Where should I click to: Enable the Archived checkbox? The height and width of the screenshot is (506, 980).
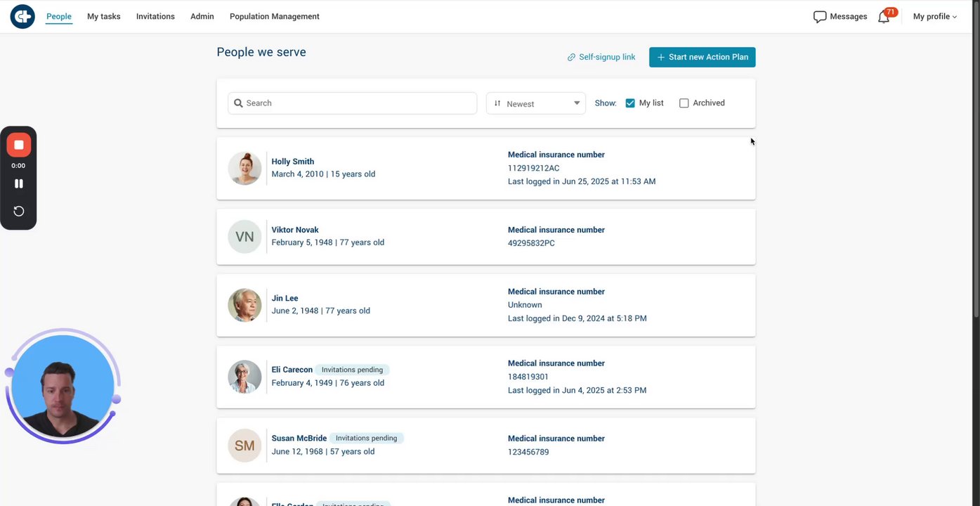click(684, 103)
